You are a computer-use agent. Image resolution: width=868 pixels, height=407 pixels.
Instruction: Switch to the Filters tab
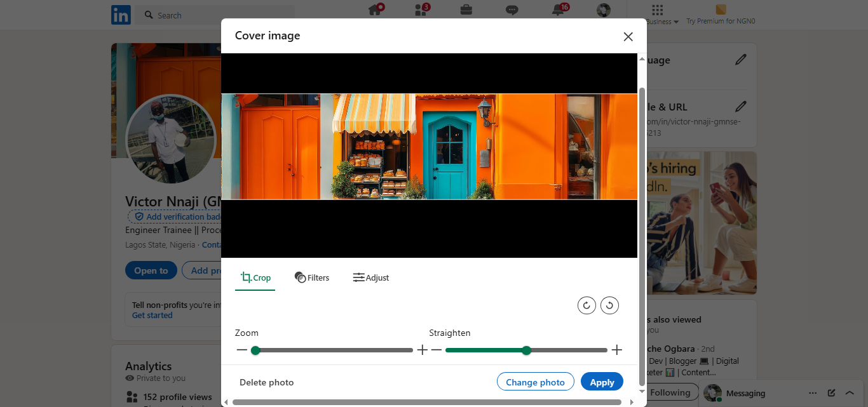[x=312, y=277]
